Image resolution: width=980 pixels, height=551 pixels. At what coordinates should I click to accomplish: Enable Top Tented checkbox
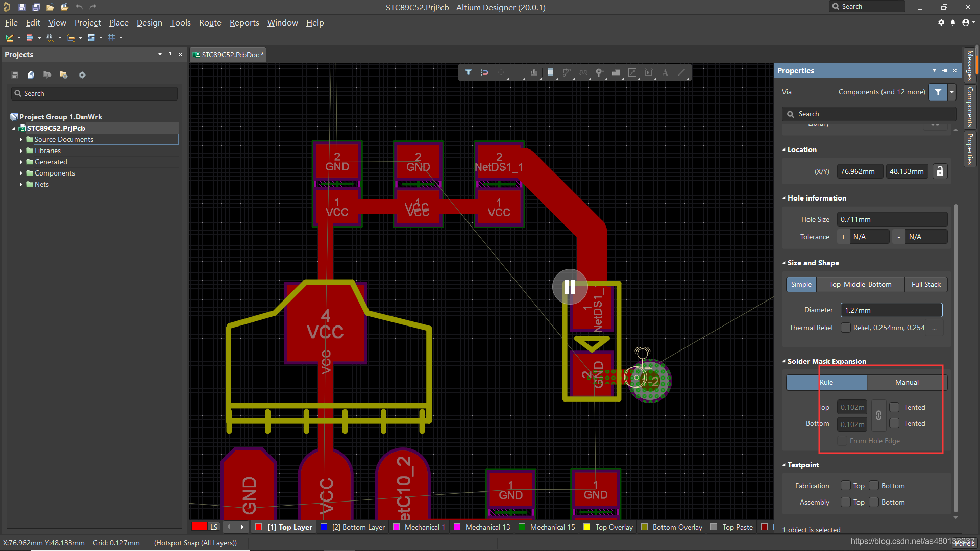coord(894,407)
